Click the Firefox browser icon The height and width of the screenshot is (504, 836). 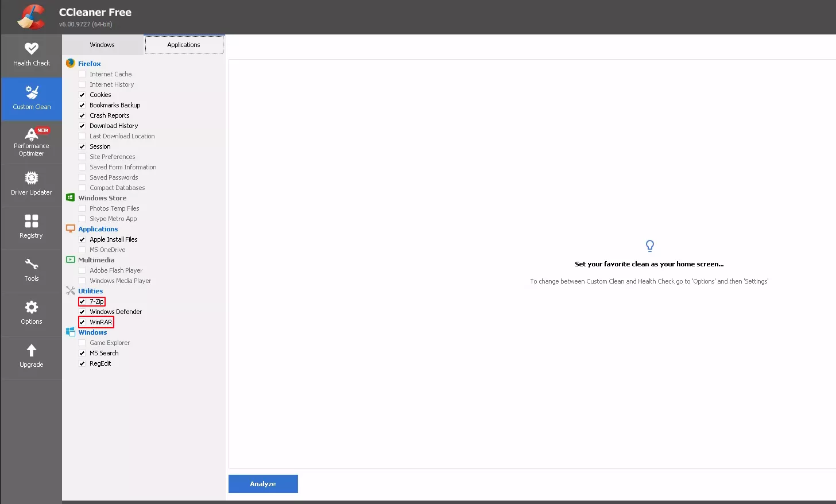(70, 63)
